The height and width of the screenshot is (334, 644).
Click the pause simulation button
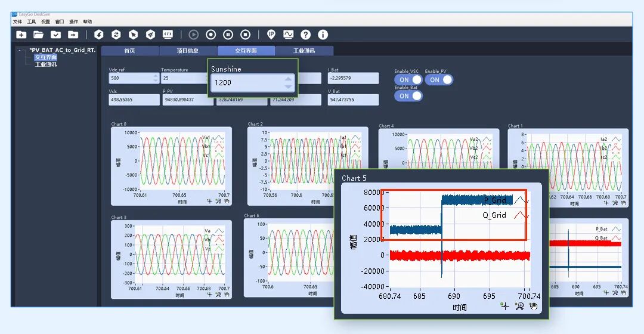point(228,35)
